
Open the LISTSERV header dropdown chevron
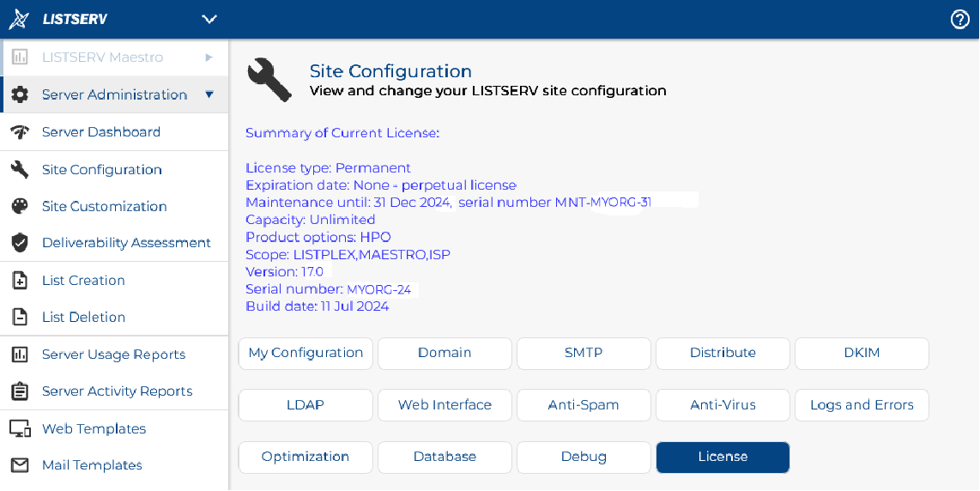click(209, 20)
